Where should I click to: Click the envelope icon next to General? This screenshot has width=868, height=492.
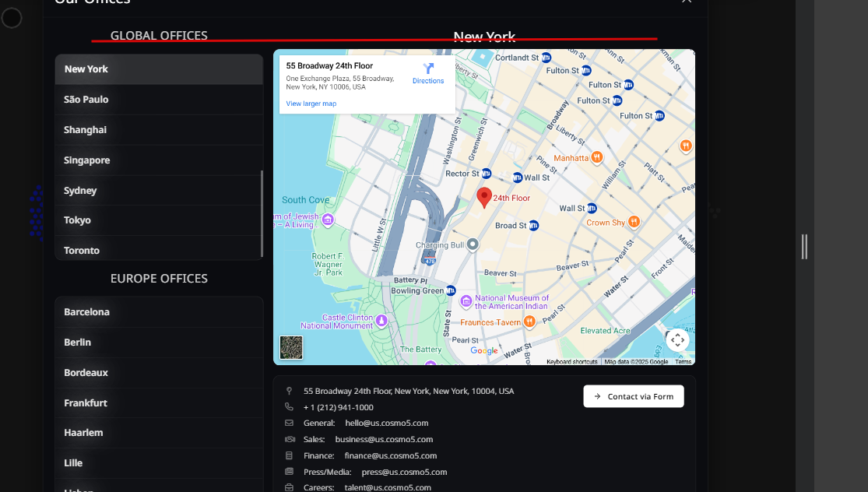tap(289, 423)
